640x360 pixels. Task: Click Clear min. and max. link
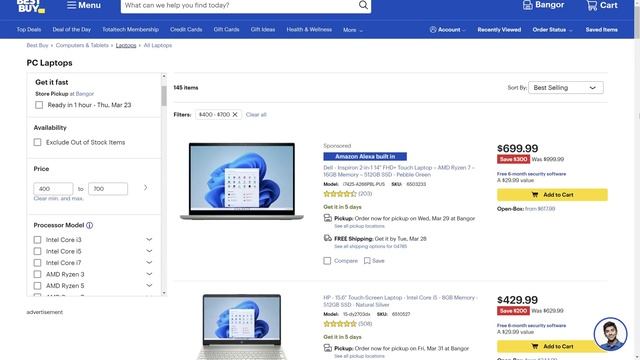tap(58, 198)
